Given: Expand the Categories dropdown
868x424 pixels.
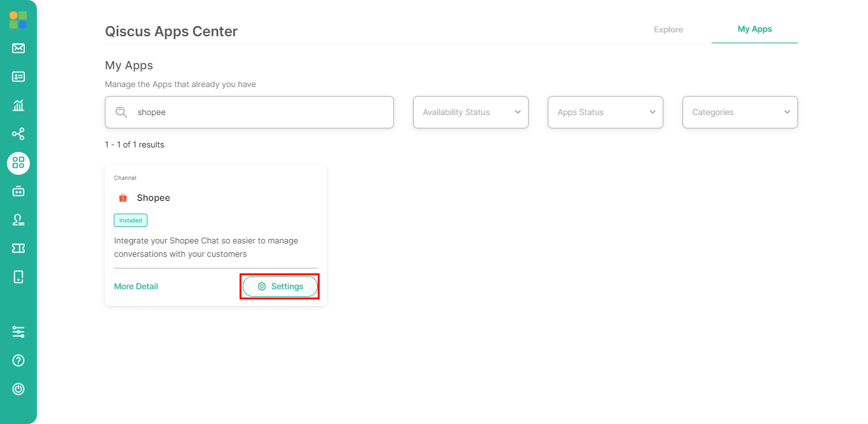Looking at the screenshot, I should [740, 112].
